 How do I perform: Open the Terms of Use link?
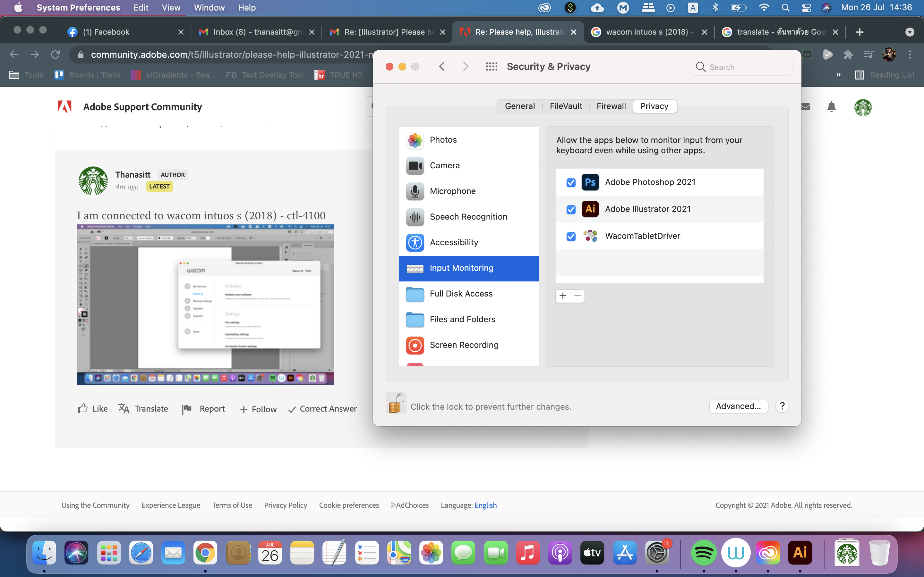[232, 505]
